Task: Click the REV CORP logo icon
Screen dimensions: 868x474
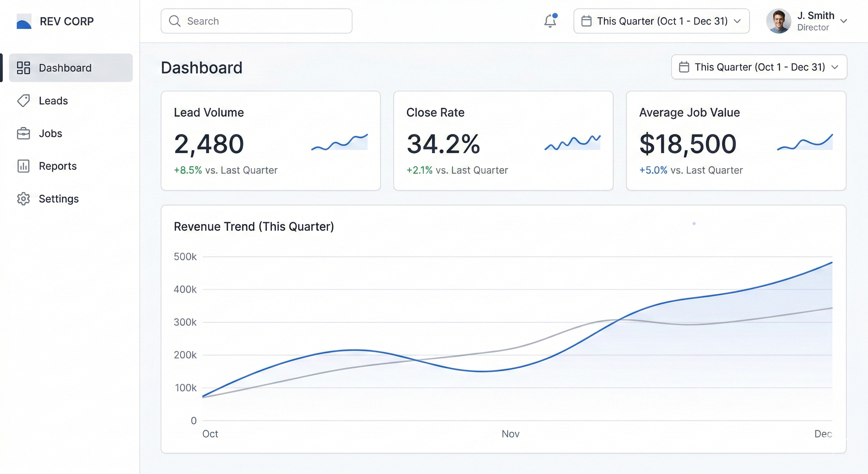Action: click(24, 22)
